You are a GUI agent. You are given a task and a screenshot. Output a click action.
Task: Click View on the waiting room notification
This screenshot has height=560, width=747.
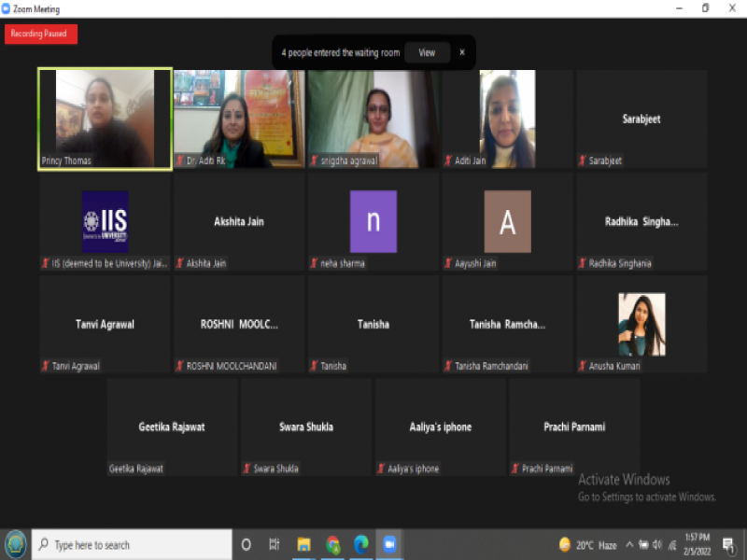(x=427, y=53)
